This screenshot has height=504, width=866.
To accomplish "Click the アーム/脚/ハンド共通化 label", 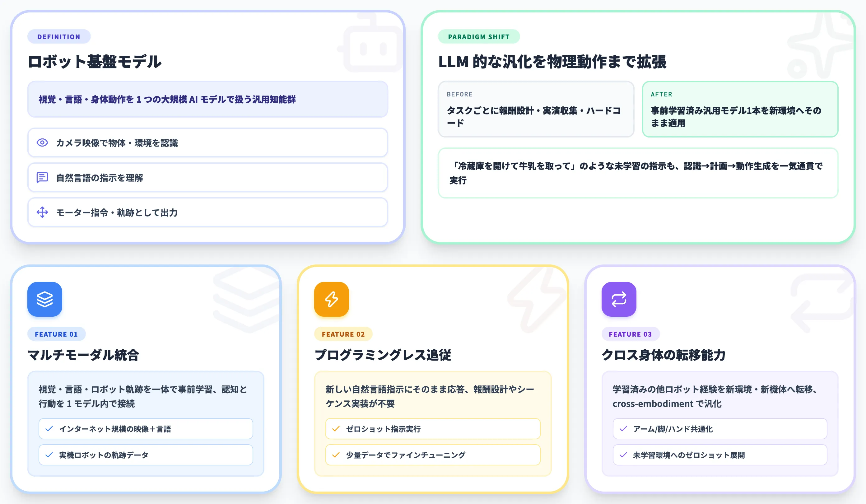I will point(673,429).
